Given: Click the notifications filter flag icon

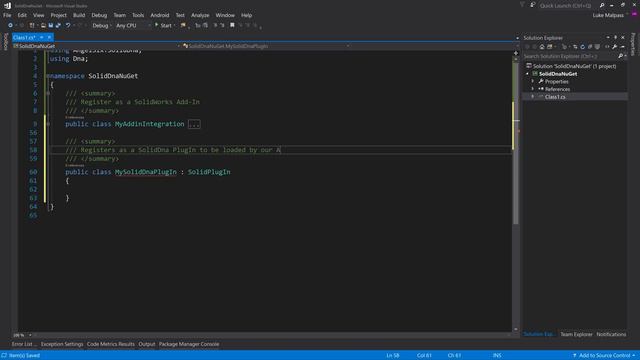Looking at the screenshot, I should (x=522, y=5).
